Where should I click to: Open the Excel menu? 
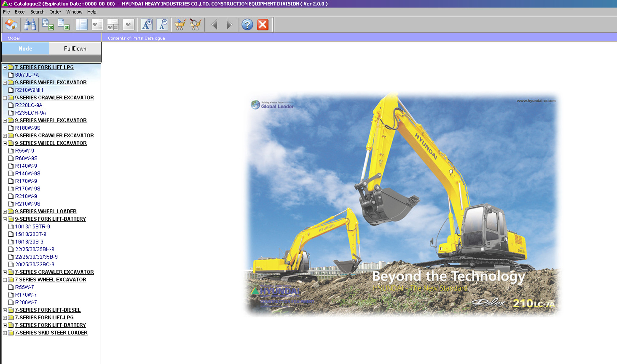[20, 12]
